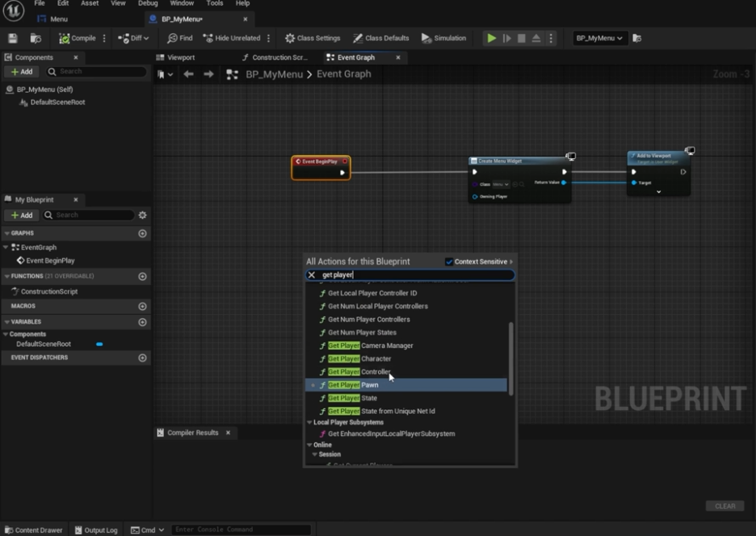Collapse Local Player Subsystems category

[x=309, y=422]
